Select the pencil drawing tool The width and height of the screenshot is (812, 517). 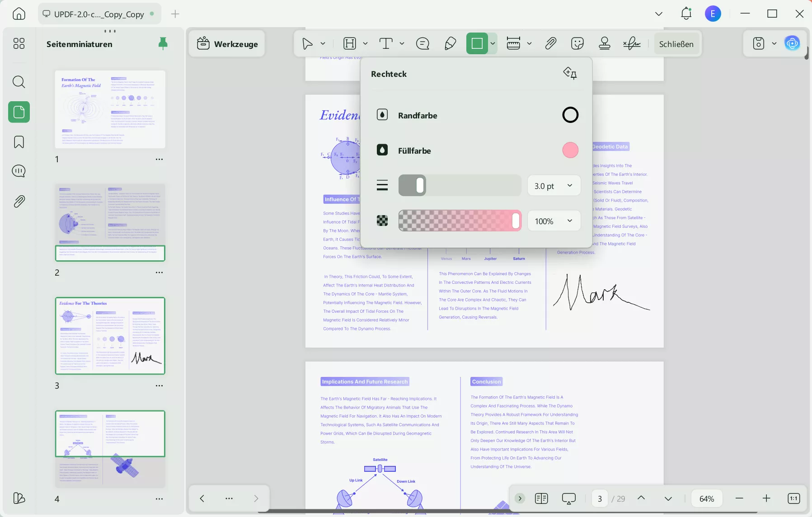click(x=450, y=44)
